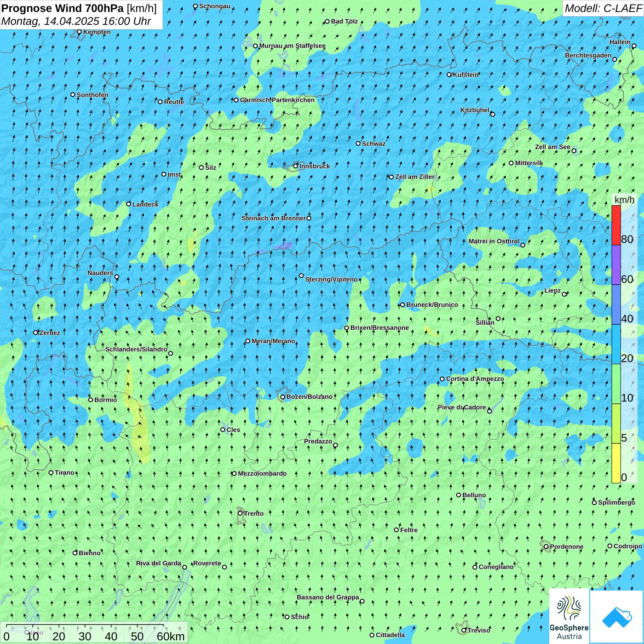Select the light blue 20–40 legend band
This screenshot has height=644, width=644.
click(616, 345)
